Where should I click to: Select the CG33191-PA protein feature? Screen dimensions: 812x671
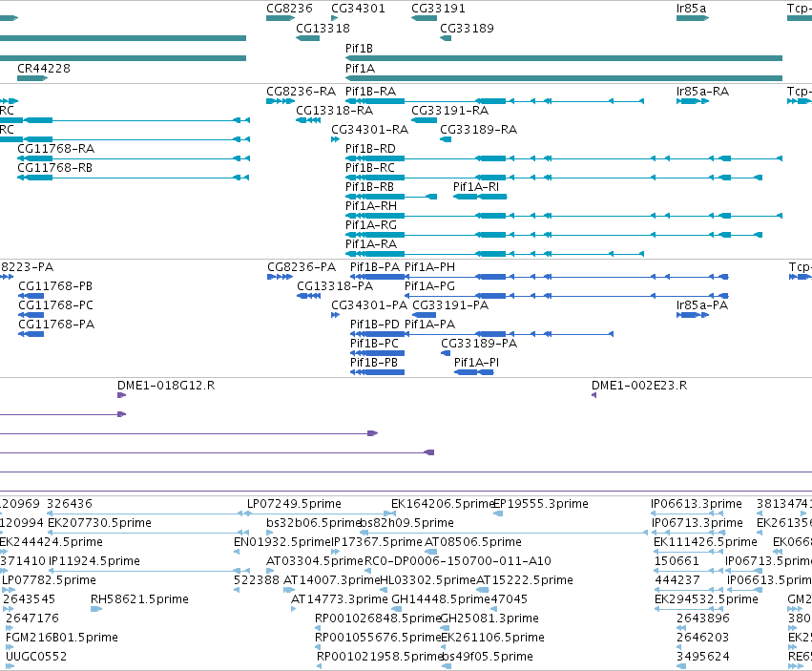pos(424,315)
